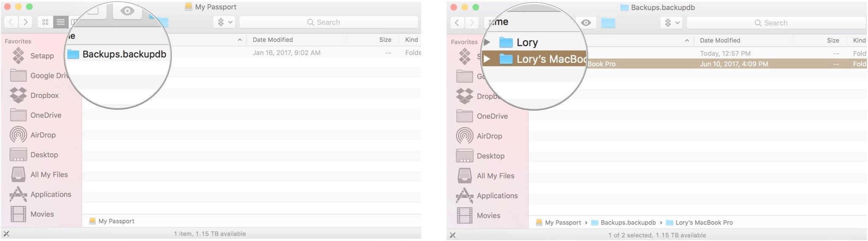Click My Passport in Backups.backupdb path bar

tap(559, 222)
